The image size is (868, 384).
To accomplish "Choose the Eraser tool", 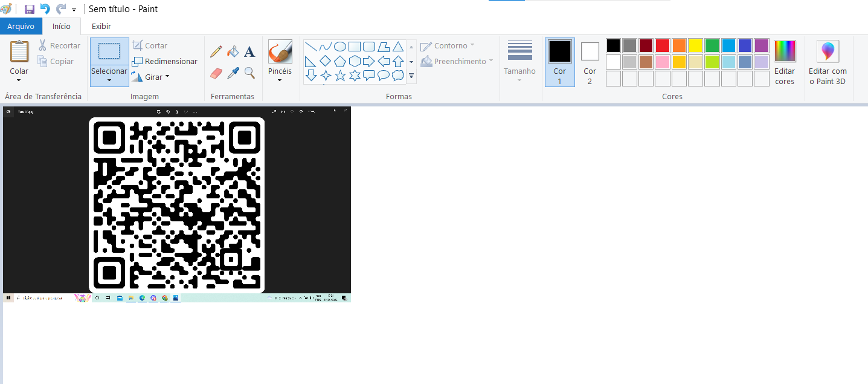I will 216,73.
